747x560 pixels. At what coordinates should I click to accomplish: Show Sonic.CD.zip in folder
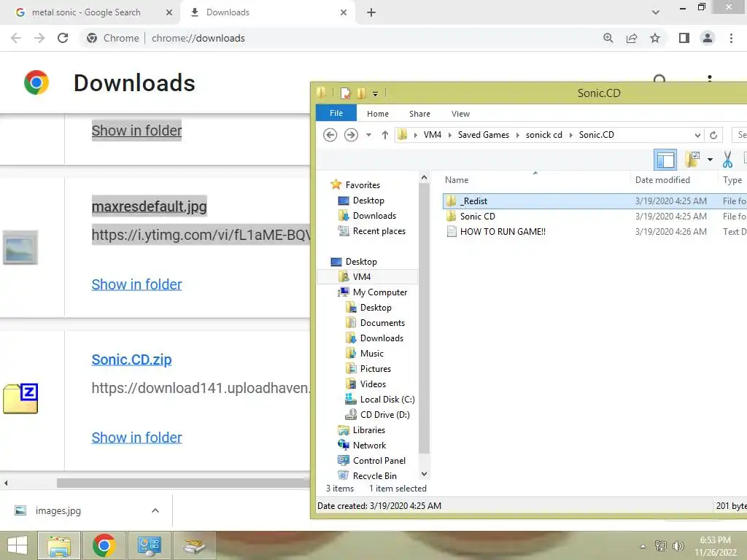point(136,437)
